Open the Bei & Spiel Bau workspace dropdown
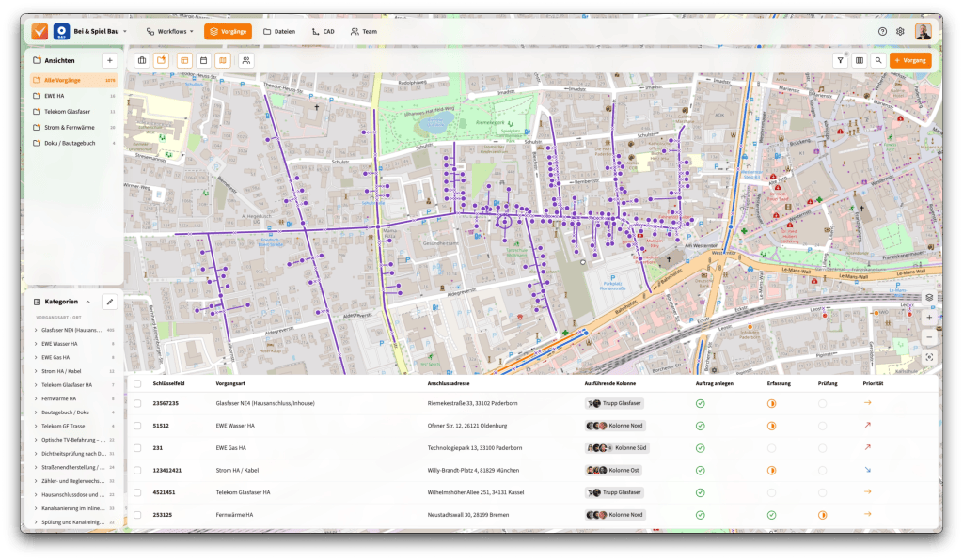Screen dimensions: 963x560 coord(100,31)
